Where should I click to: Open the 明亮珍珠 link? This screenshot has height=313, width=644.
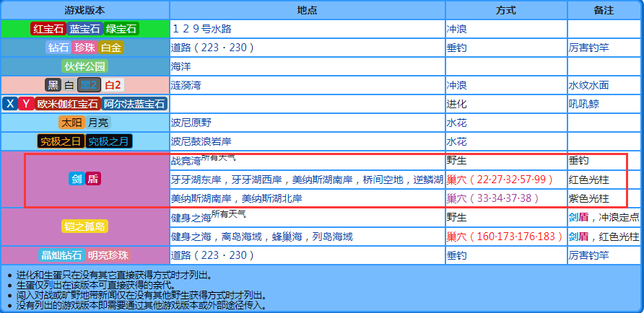108,255
